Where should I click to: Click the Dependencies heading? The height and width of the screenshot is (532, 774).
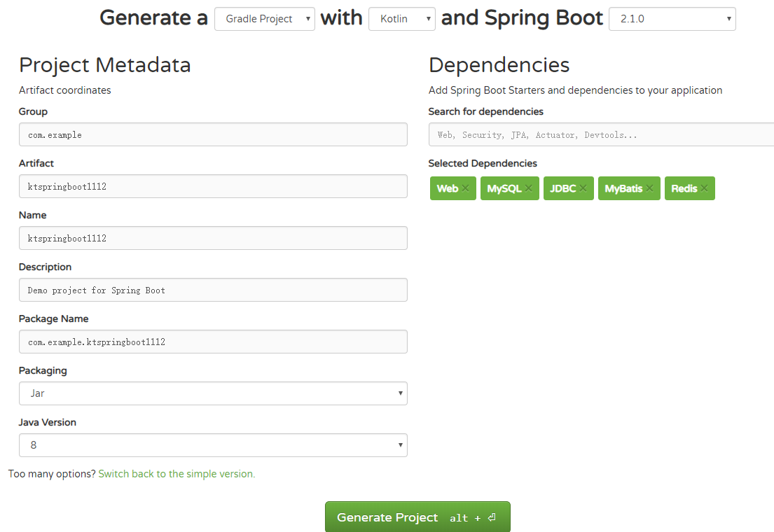[x=499, y=65]
